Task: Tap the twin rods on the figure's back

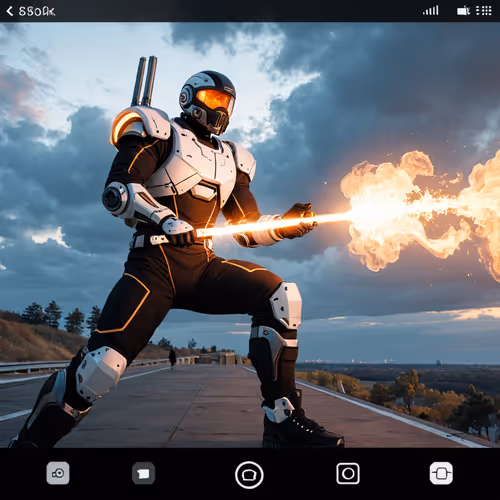Action: (x=144, y=81)
